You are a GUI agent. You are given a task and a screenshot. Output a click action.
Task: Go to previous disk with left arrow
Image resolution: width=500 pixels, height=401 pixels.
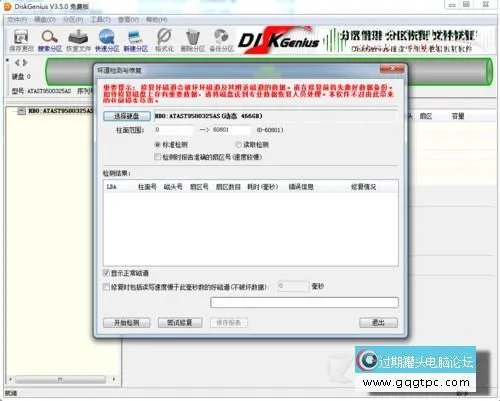pyautogui.click(x=17, y=62)
